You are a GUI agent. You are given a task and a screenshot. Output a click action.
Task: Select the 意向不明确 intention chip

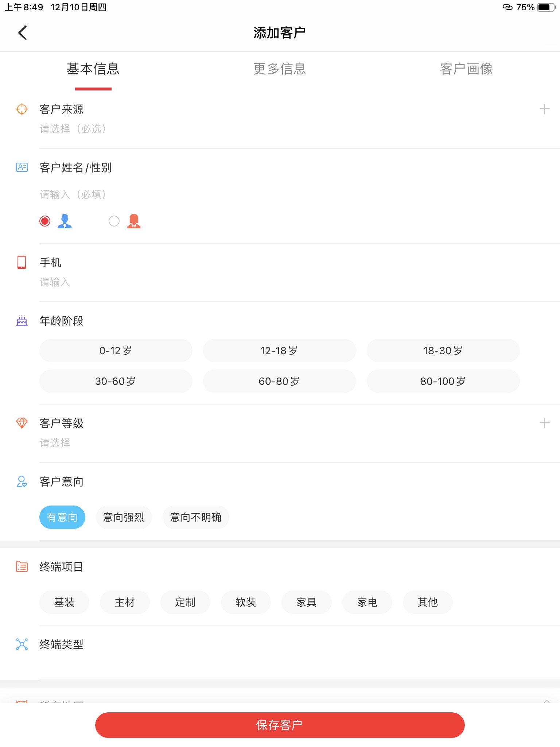coord(196,517)
